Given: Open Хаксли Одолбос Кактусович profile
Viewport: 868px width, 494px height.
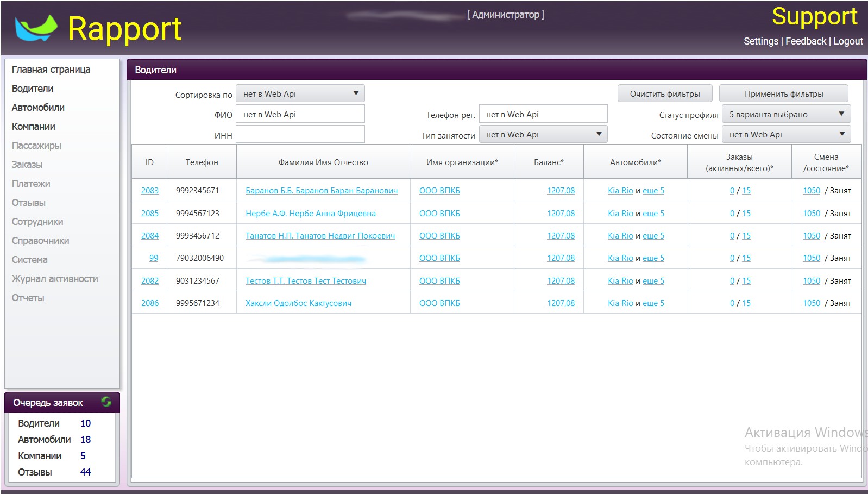Looking at the screenshot, I should [x=298, y=303].
